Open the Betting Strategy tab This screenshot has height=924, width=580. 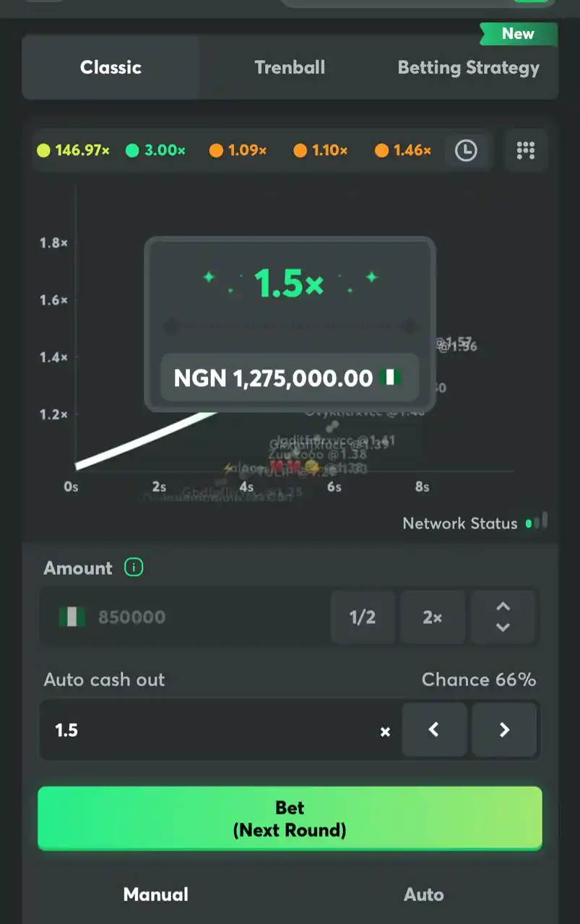[469, 68]
